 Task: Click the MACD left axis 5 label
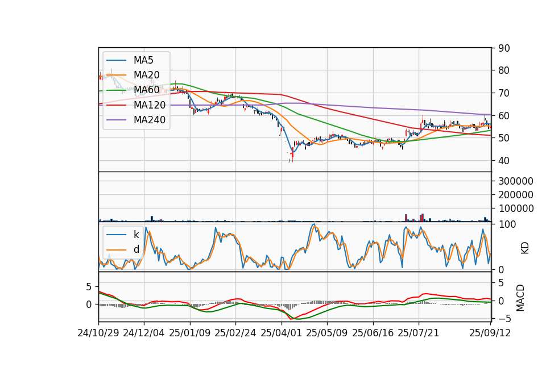tap(89, 287)
